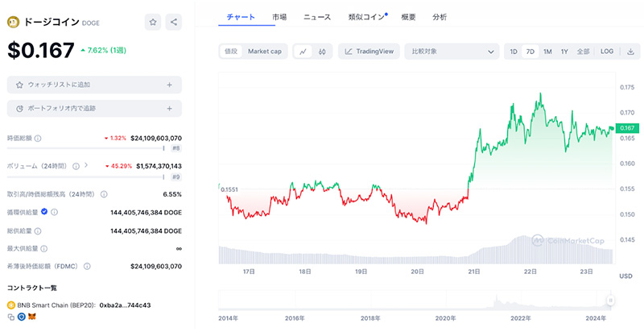Select 全部 all time range
Screen dimensions: 644x336
coord(583,52)
